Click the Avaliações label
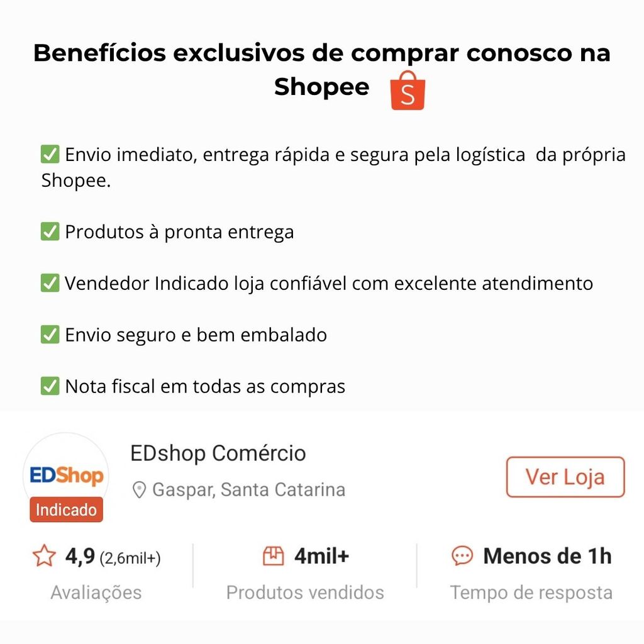The image size is (644, 644). click(96, 592)
